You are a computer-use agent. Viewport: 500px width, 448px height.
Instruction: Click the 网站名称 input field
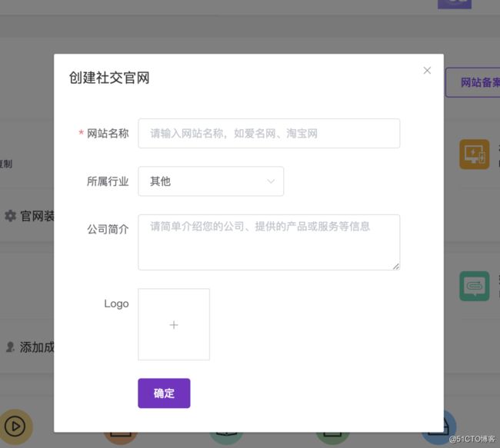[268, 133]
